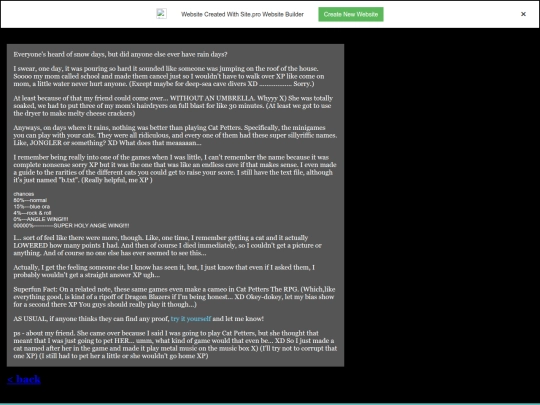Click the 'SUPER HOLY ANGIE WING!!!!' line
This screenshot has height=405, width=540.
(71, 226)
